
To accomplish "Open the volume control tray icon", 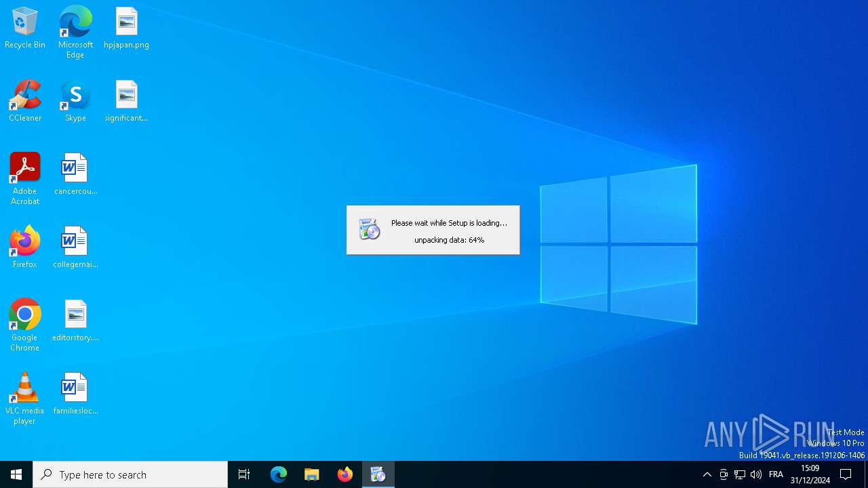I will point(756,474).
